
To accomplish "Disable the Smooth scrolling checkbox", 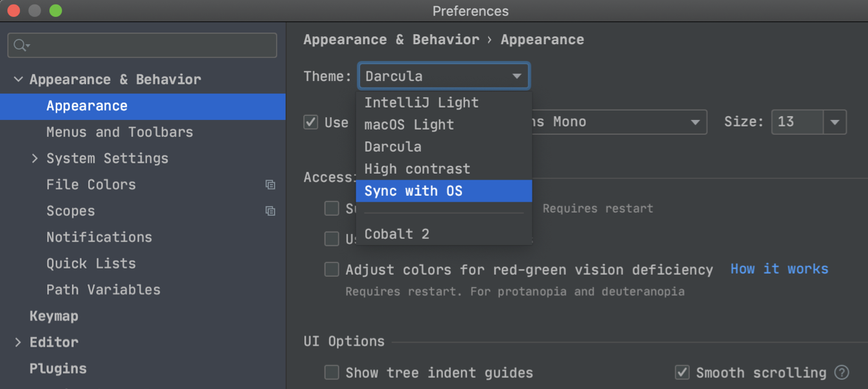I will [x=682, y=372].
